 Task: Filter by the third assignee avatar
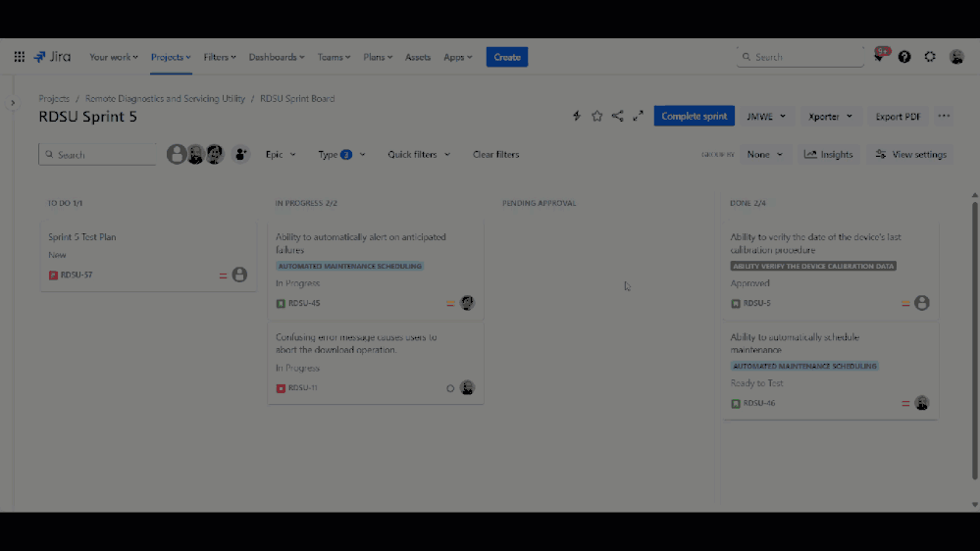point(215,154)
